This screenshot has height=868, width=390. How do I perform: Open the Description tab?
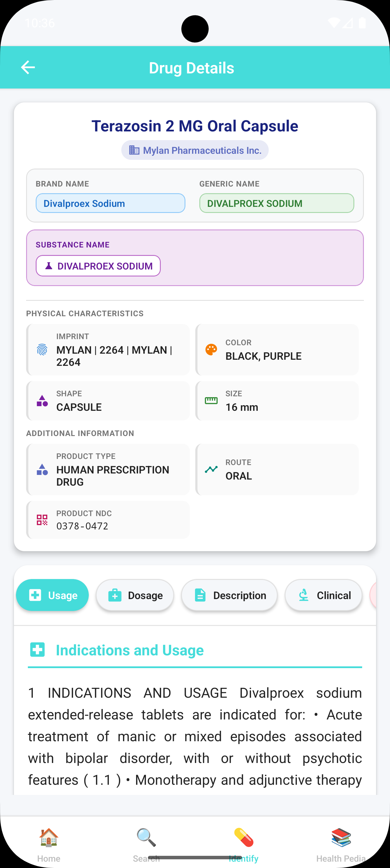coord(229,595)
